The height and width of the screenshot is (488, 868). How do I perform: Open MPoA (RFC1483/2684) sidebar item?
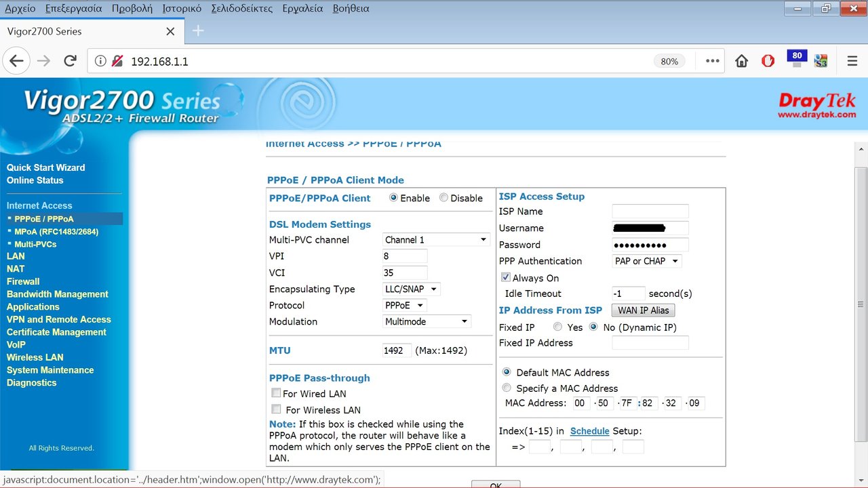pyautogui.click(x=56, y=232)
